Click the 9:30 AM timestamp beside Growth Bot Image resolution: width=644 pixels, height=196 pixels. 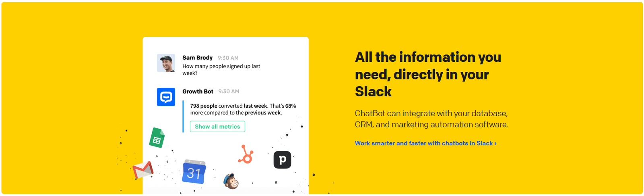coord(229,92)
